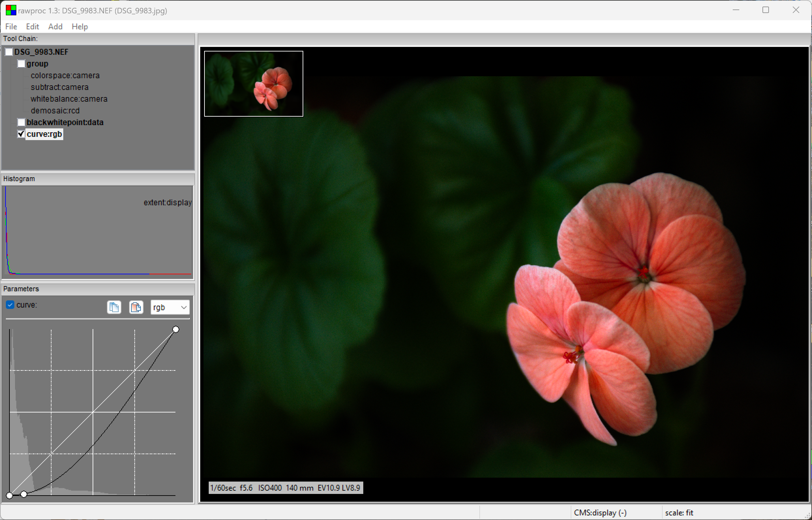Image resolution: width=812 pixels, height=520 pixels.
Task: Click the paste curve icon button
Action: coord(136,307)
